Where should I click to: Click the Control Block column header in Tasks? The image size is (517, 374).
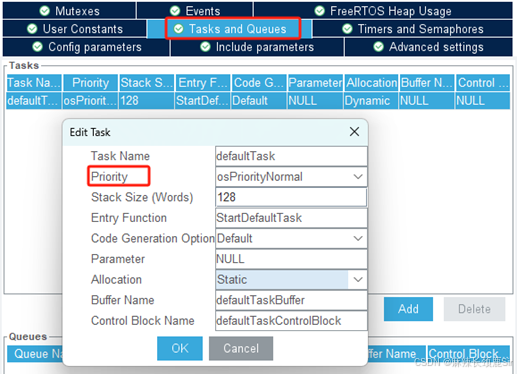tap(483, 83)
